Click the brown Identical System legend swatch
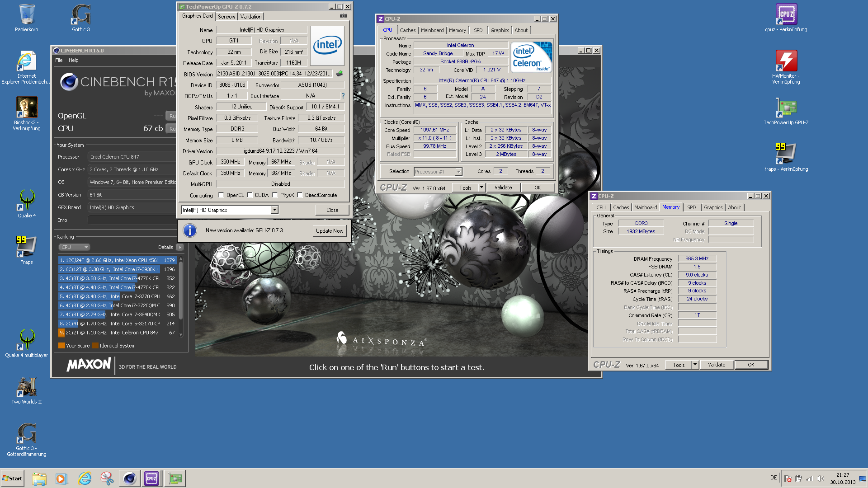Image resolution: width=868 pixels, height=488 pixels. pos(95,346)
